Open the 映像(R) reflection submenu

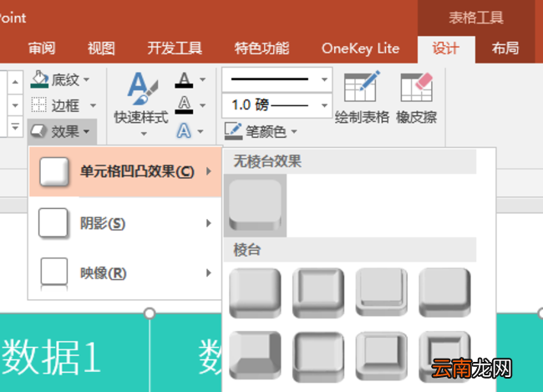click(x=125, y=273)
